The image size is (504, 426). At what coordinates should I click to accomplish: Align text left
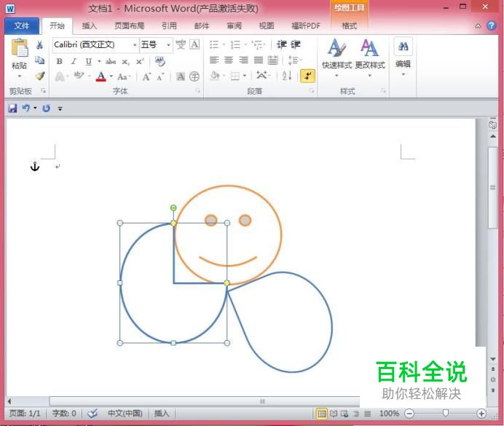coord(213,60)
